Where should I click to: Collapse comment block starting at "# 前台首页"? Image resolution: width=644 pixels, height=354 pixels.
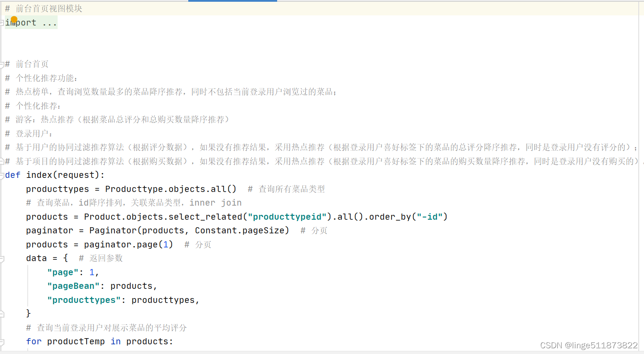point(2,64)
